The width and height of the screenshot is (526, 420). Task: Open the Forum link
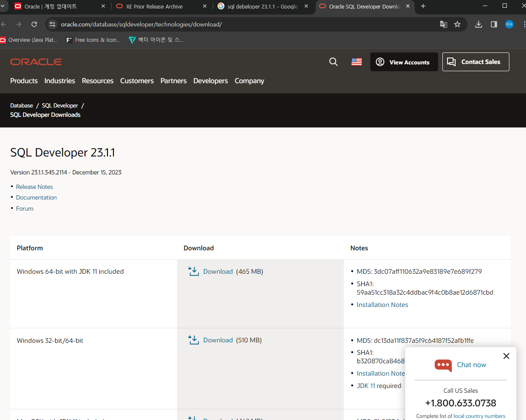25,209
